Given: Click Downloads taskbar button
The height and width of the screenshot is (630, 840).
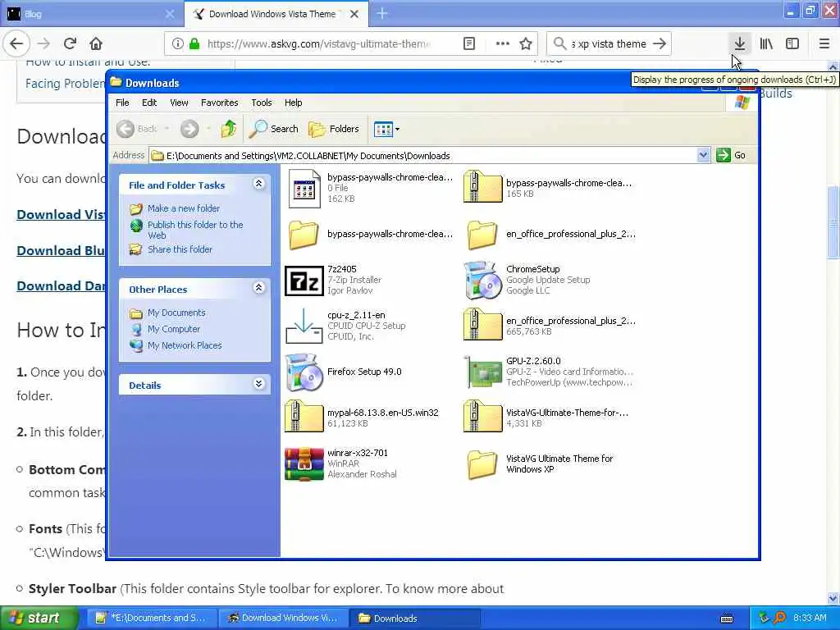Looking at the screenshot, I should pyautogui.click(x=415, y=618).
